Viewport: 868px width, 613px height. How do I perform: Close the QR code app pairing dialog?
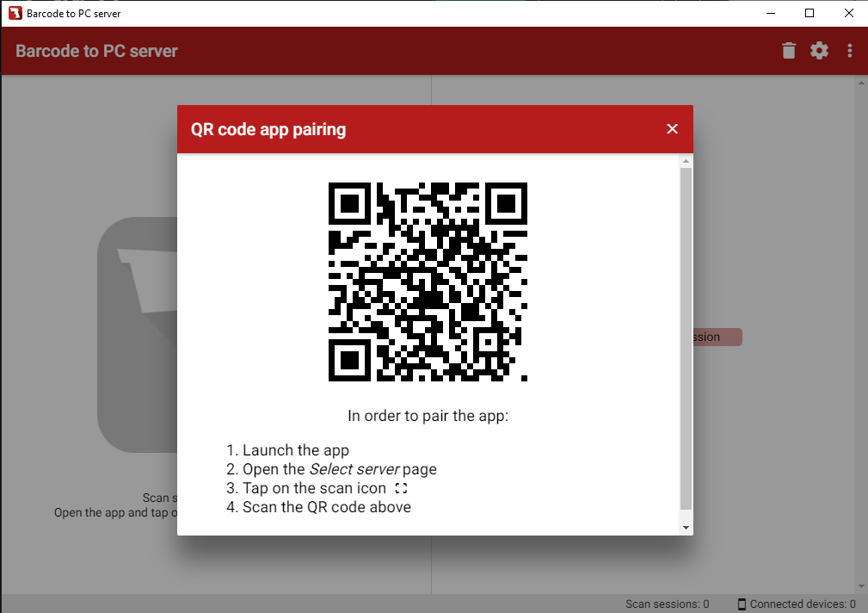pos(672,129)
